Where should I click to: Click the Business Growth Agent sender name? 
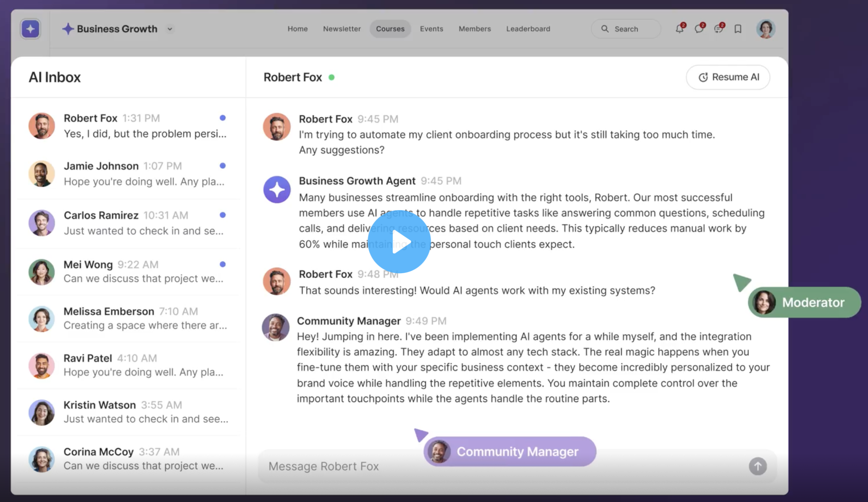(357, 181)
